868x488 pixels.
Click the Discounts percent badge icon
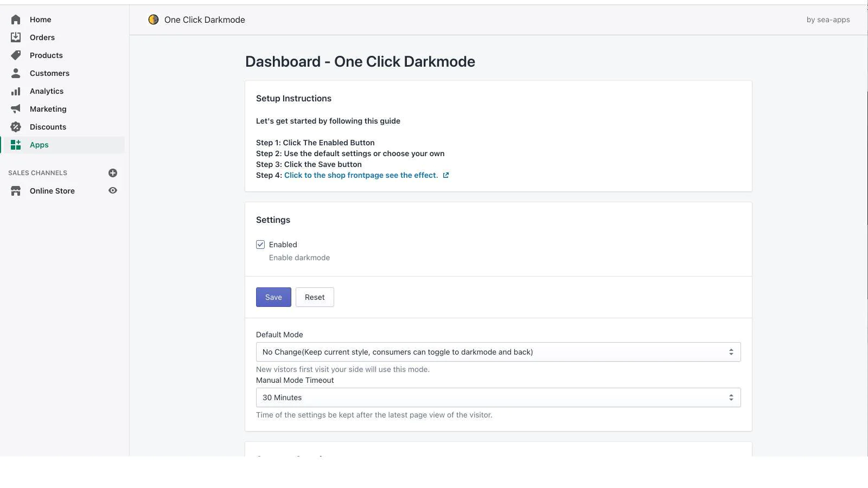(x=16, y=127)
